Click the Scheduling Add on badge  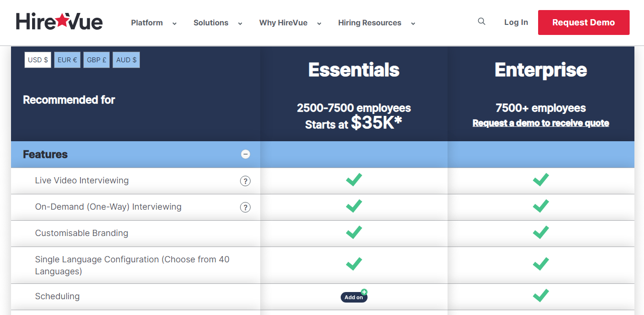click(354, 297)
